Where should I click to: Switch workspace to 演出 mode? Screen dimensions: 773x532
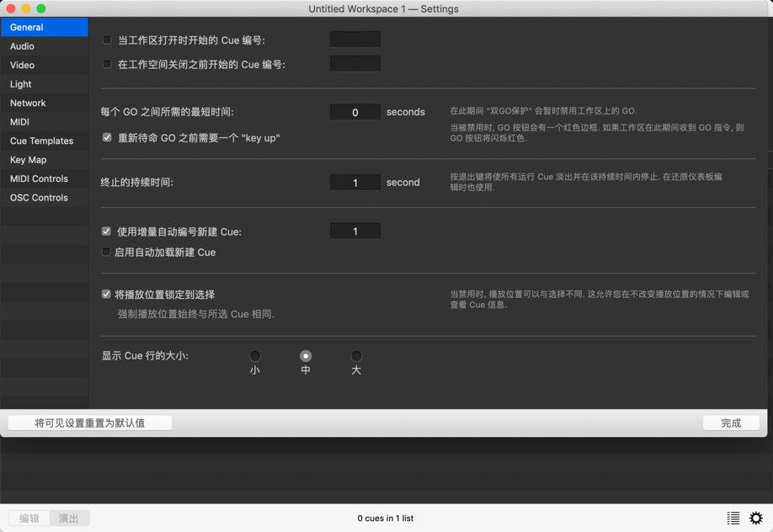click(69, 518)
